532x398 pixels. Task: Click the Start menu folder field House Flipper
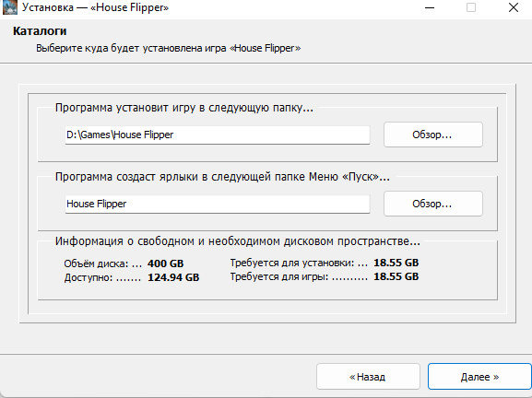click(218, 204)
